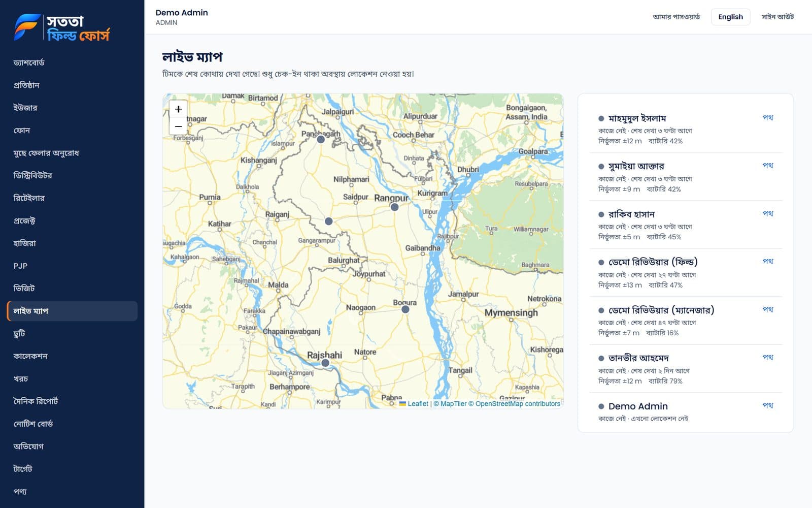Open পথ link for সুমাইয়া আক্তার
The width and height of the screenshot is (812, 508).
768,166
